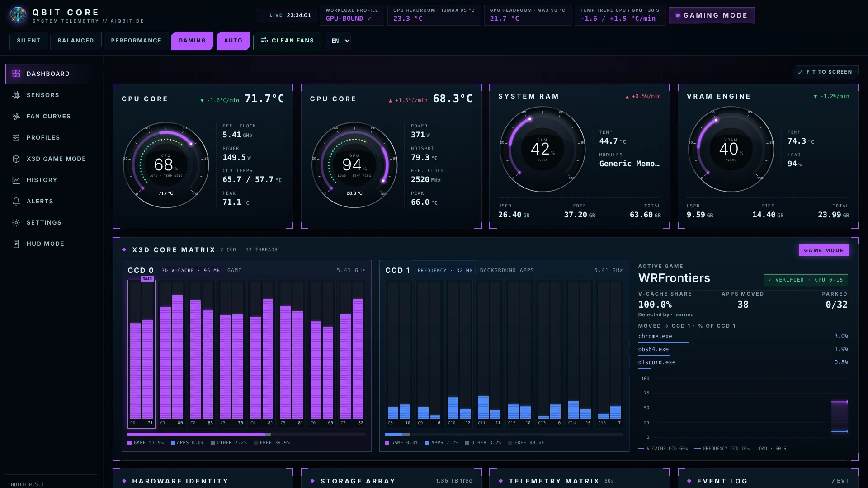
Task: Click the Verified CPU 0-15 badge
Action: point(806,280)
